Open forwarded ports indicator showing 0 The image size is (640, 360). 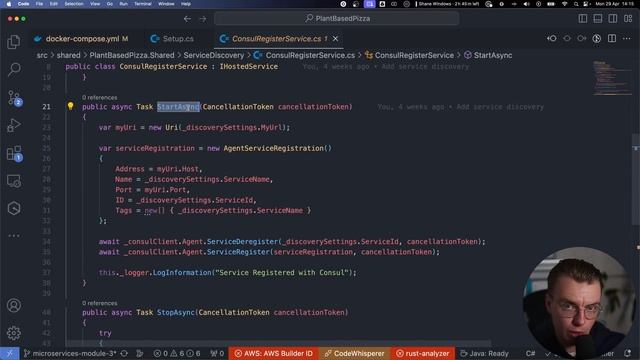click(217, 353)
